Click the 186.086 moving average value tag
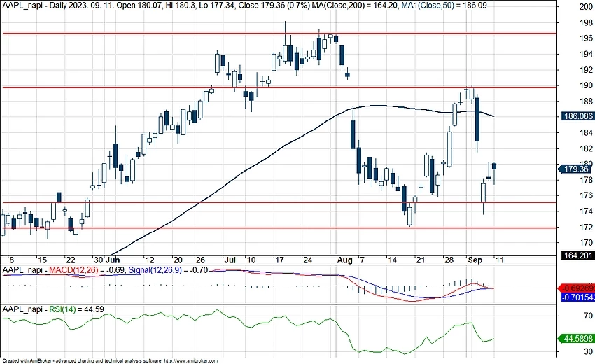595x364 pixels. [x=577, y=116]
